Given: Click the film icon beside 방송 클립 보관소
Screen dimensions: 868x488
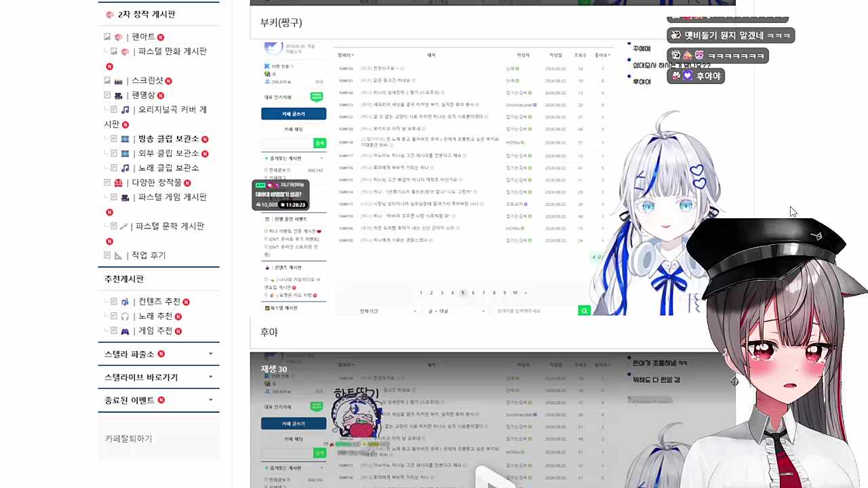Looking at the screenshot, I should (125, 139).
